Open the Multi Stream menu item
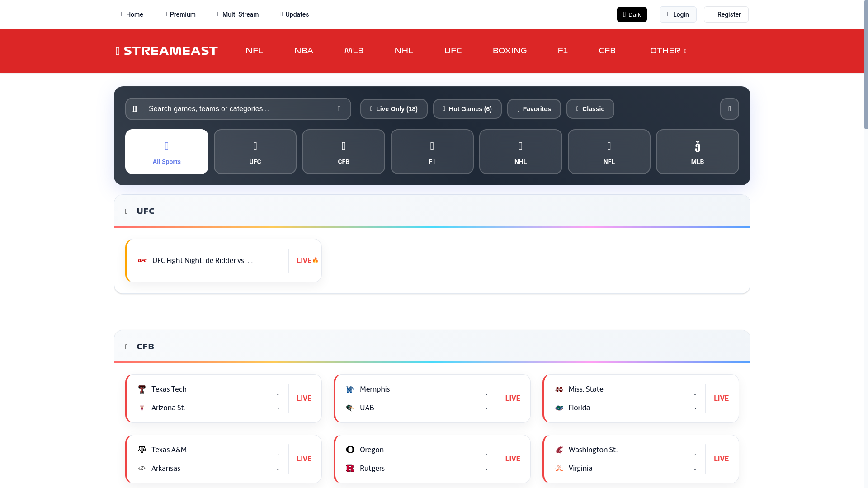This screenshot has width=868, height=488. [x=238, y=14]
